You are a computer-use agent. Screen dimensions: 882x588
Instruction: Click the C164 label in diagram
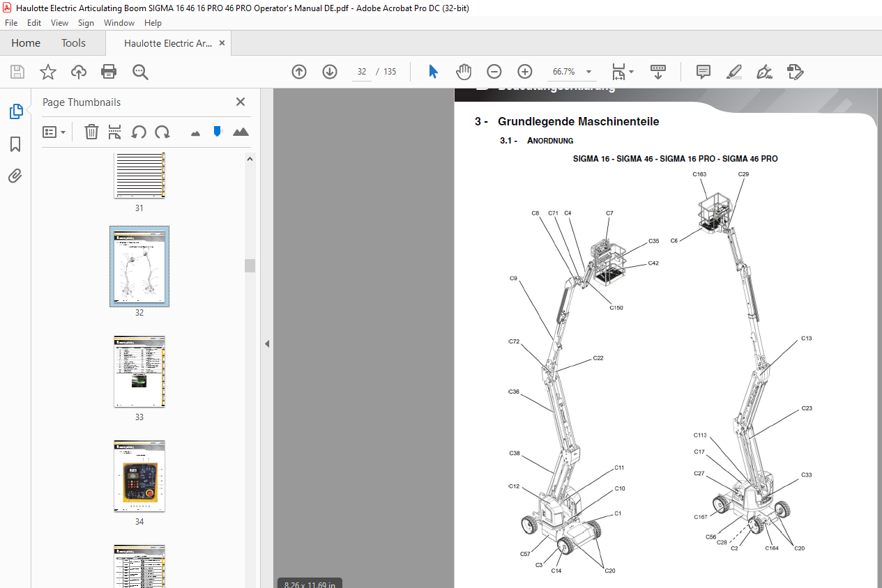[x=772, y=548]
